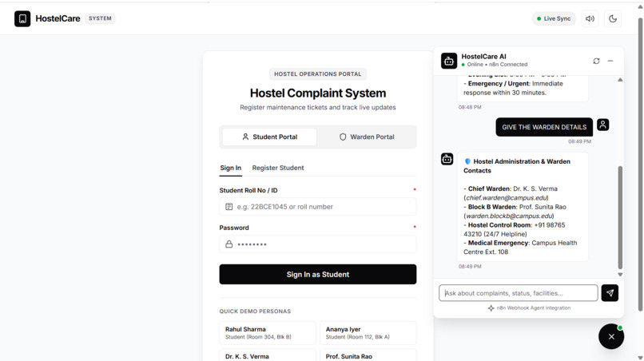The height and width of the screenshot is (361, 644).
Task: Click the Hostel Administration & Warden Contacts heading
Action: pyautogui.click(x=517, y=166)
